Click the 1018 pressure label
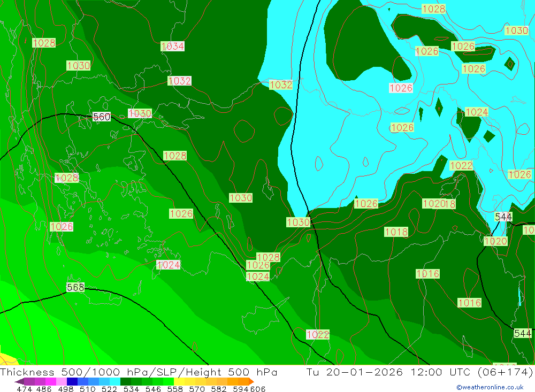 coord(396,232)
